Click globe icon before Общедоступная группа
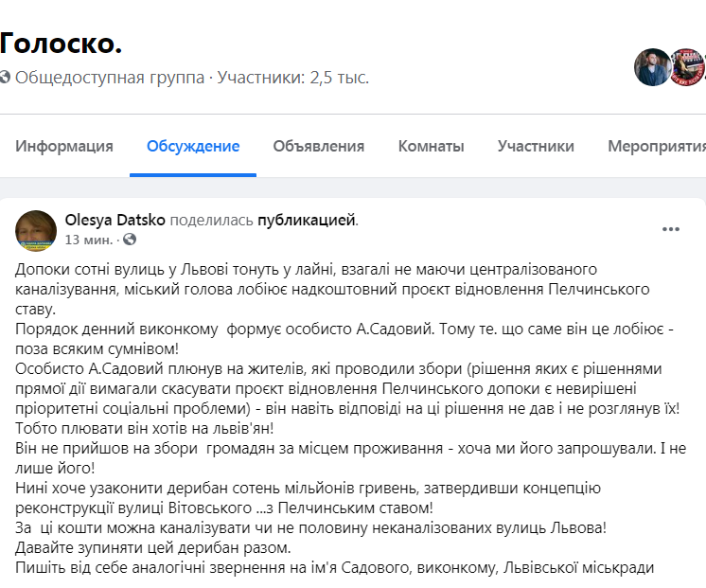The height and width of the screenshot is (588, 706). [x=5, y=78]
